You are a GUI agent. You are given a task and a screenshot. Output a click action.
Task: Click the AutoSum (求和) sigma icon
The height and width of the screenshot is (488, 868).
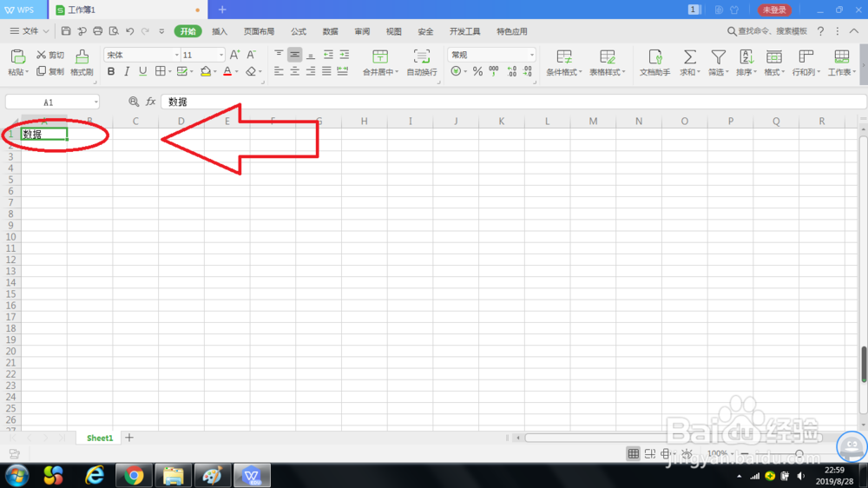[690, 56]
